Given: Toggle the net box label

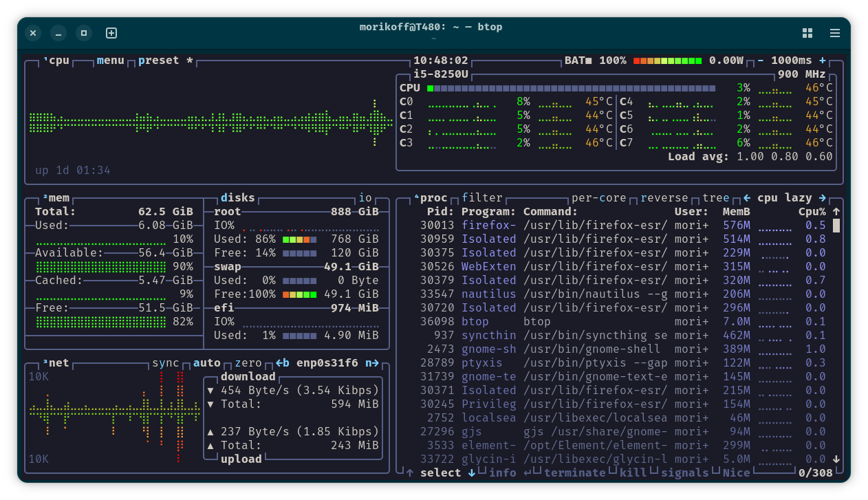Looking at the screenshot, I should coord(57,363).
